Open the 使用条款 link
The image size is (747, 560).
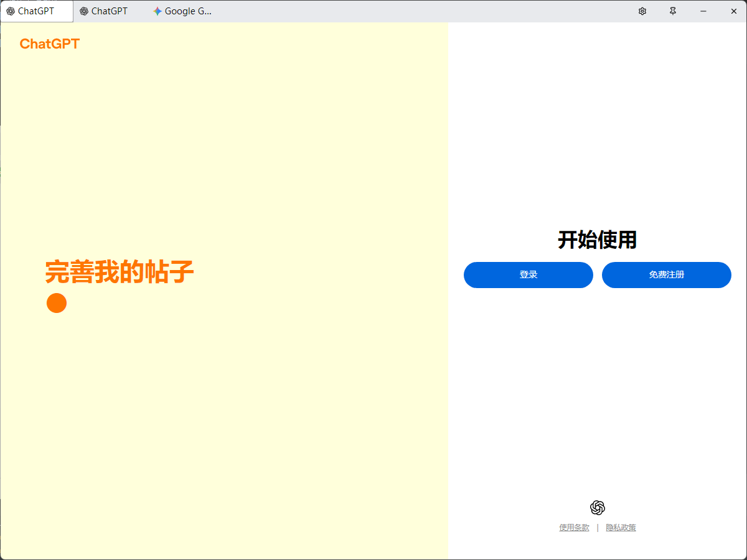[x=574, y=528]
